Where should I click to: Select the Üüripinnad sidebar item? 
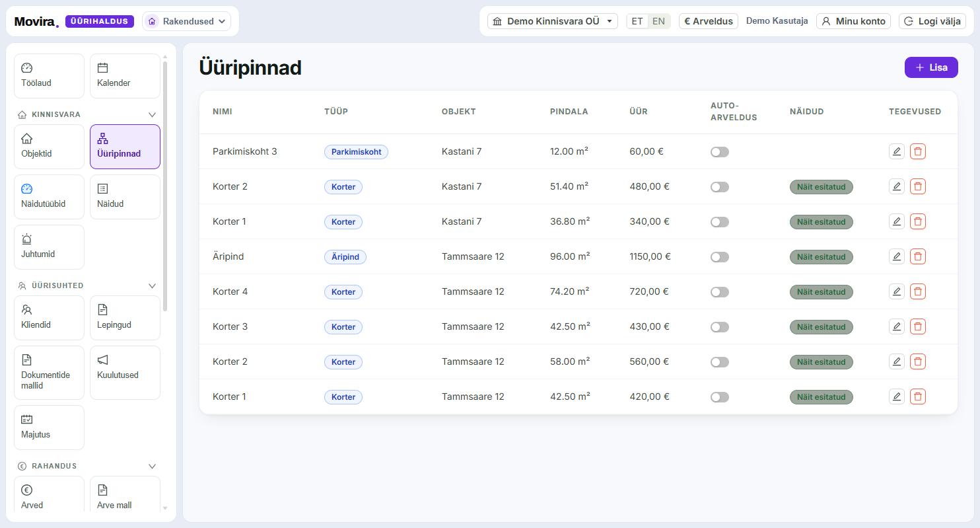pyautogui.click(x=125, y=147)
